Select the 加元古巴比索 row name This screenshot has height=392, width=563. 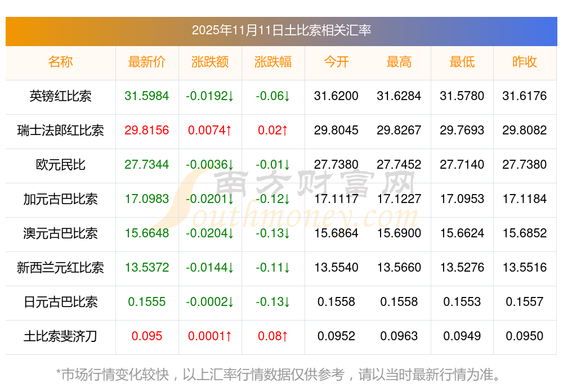pos(60,199)
